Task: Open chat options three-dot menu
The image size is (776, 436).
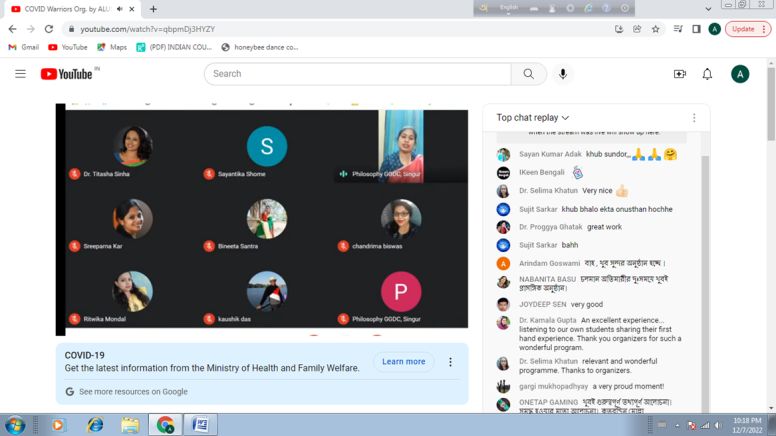Action: pyautogui.click(x=693, y=118)
